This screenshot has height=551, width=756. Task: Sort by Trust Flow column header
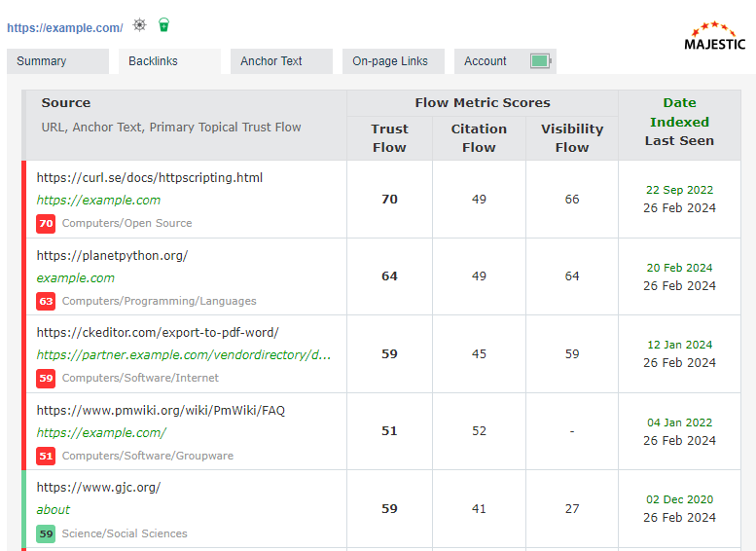pyautogui.click(x=389, y=138)
